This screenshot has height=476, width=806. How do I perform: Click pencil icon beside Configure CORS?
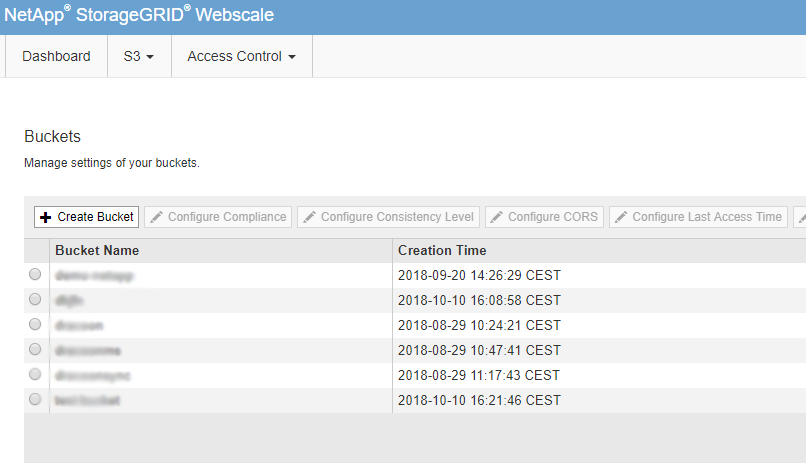click(x=497, y=217)
